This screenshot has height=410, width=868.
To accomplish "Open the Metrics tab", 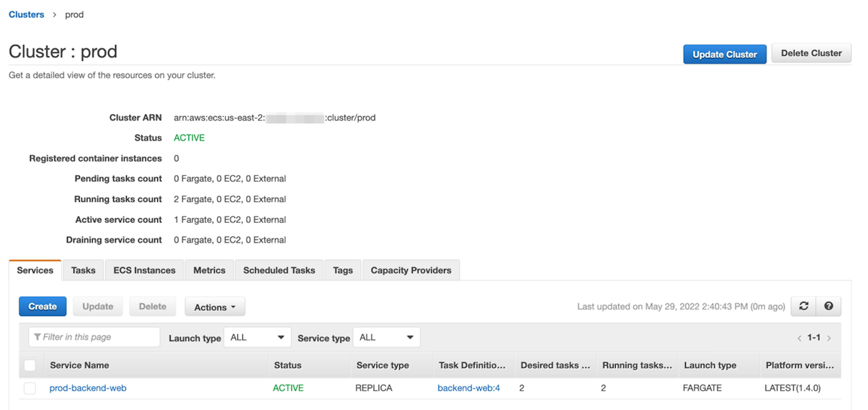I will coord(209,270).
